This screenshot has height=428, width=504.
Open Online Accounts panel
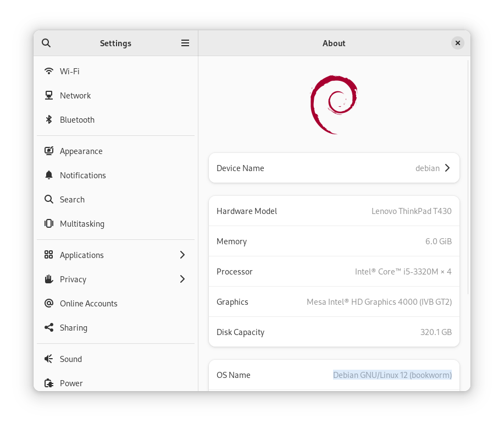[116, 303]
